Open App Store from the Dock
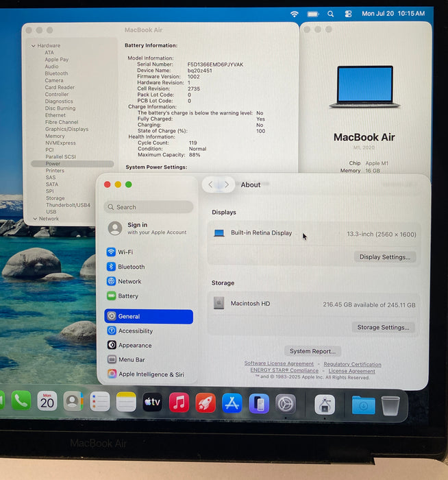 pos(232,403)
